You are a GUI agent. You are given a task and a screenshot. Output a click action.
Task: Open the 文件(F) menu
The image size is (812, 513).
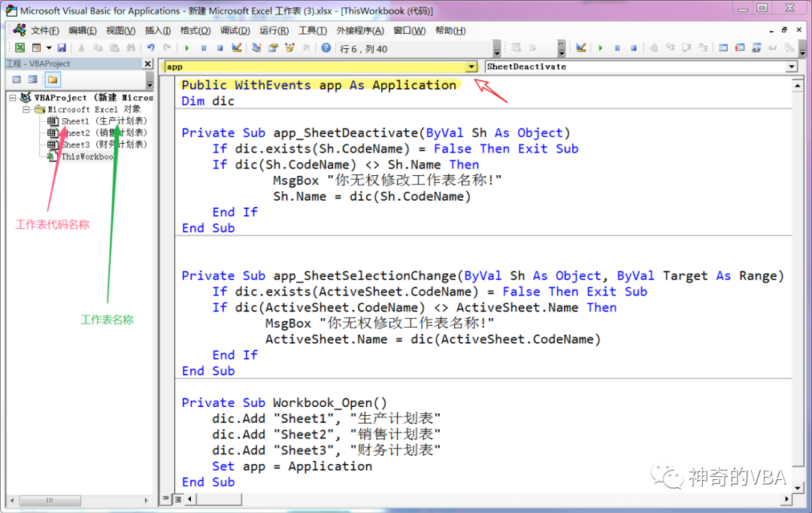[x=44, y=31]
